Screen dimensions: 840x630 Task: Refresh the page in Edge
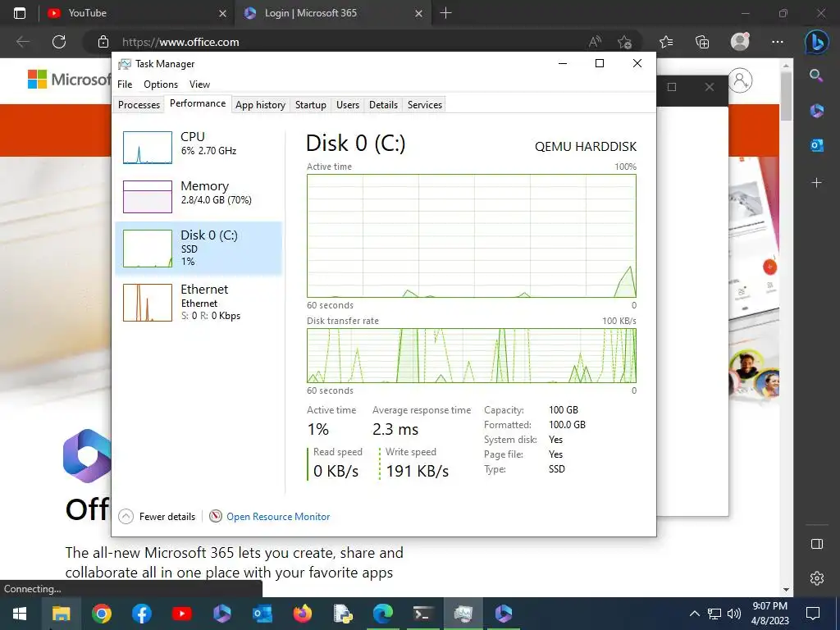coord(59,42)
